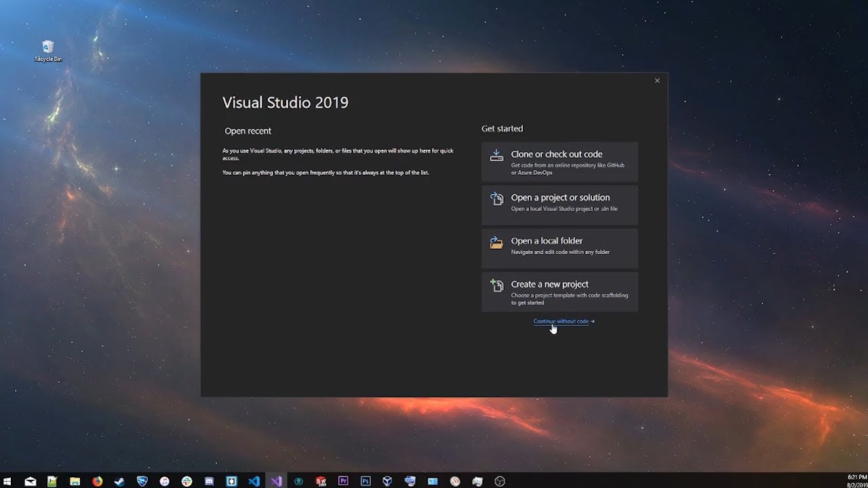Image resolution: width=868 pixels, height=488 pixels.
Task: Open SolidWorks 2017 from the taskbar
Action: coord(321,481)
